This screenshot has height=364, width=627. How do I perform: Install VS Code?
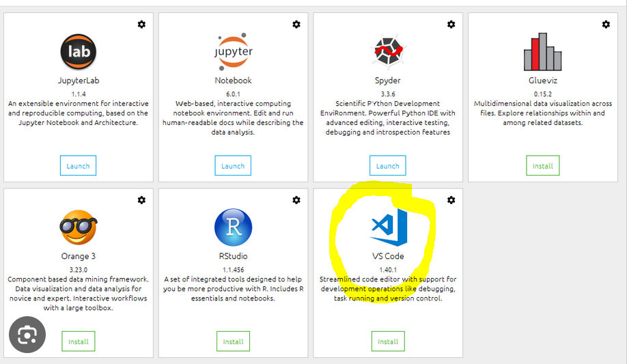tap(388, 341)
